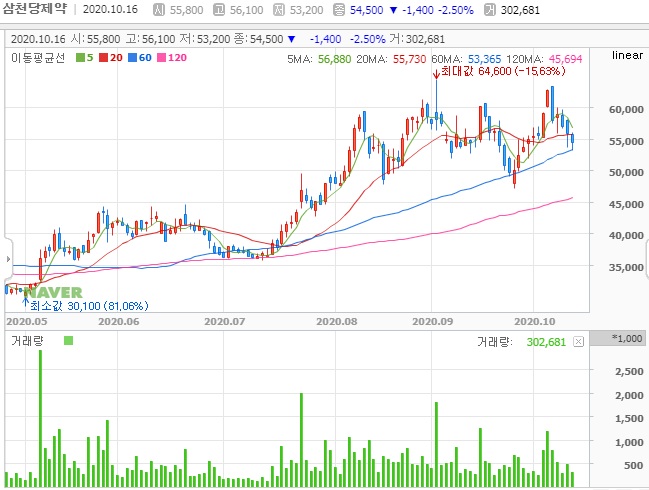Click the 2020.08 date axis label
Viewport: 649px width, 490px height.
[x=337, y=322]
